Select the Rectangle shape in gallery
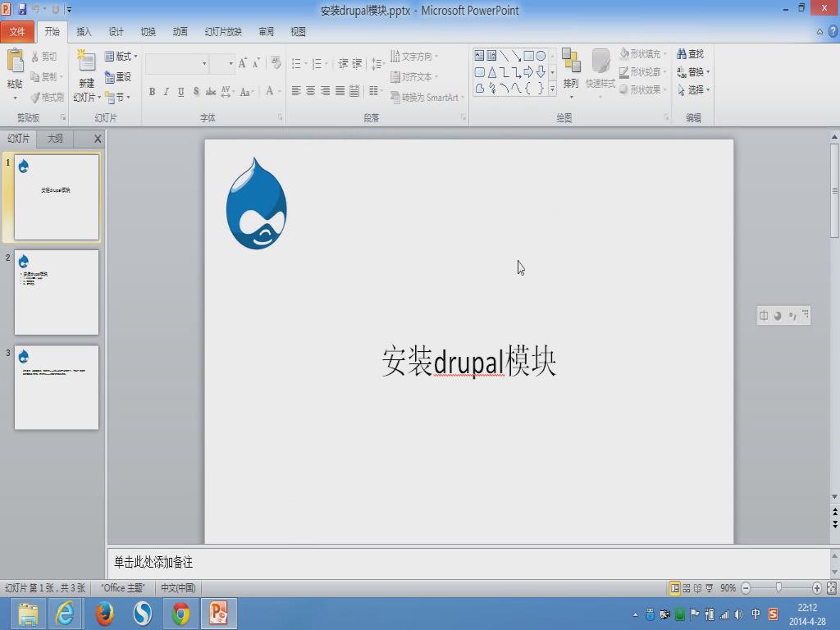The height and width of the screenshot is (630, 840). click(528, 55)
